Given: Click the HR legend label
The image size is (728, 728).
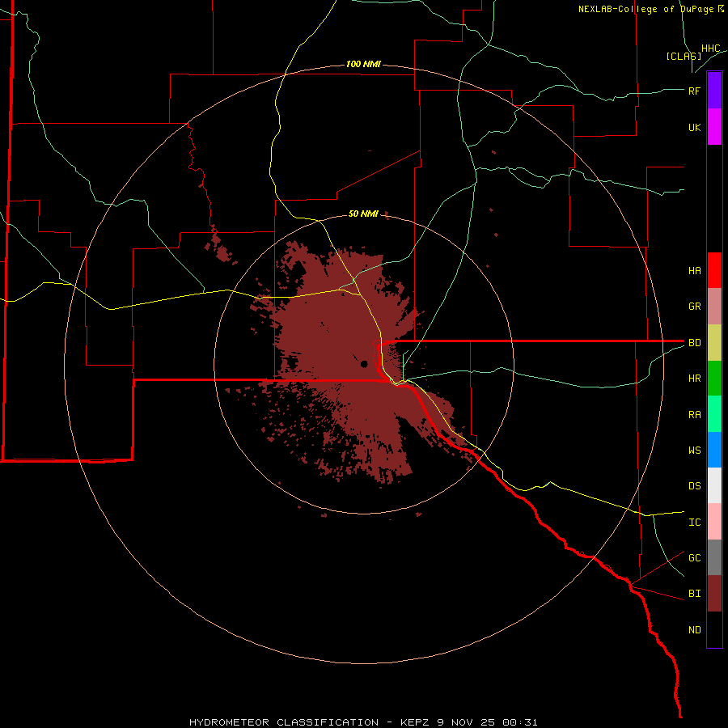Looking at the screenshot, I should [x=694, y=379].
